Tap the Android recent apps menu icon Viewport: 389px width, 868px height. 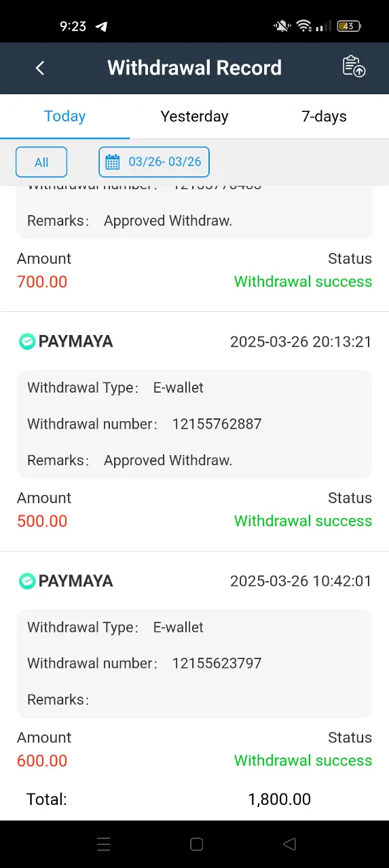tap(104, 844)
